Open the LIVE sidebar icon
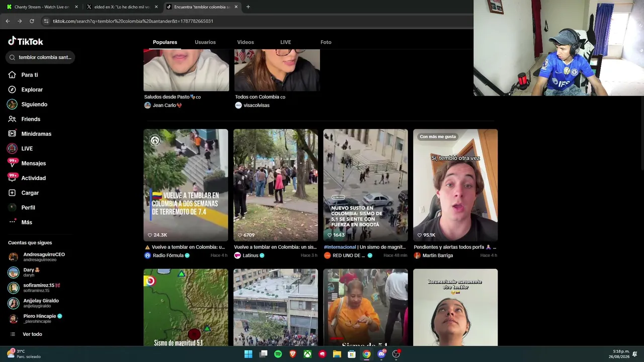644x362 pixels. [12, 148]
